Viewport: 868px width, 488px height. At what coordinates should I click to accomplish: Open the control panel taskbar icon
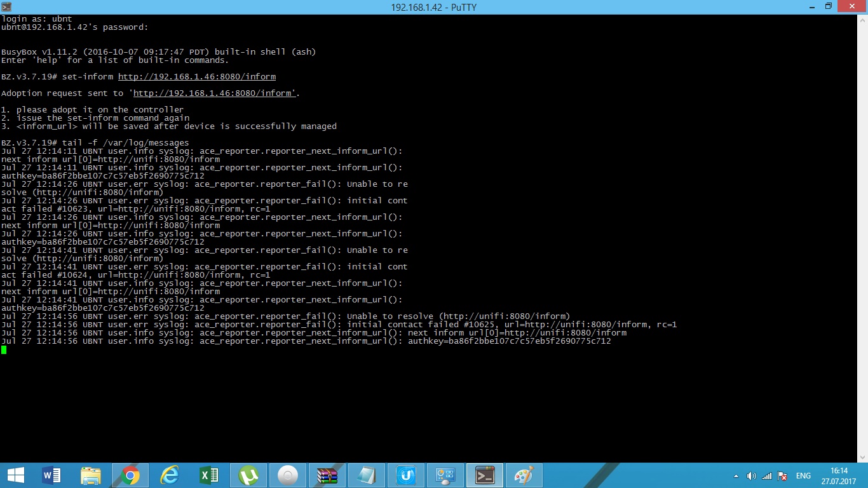[x=445, y=475]
